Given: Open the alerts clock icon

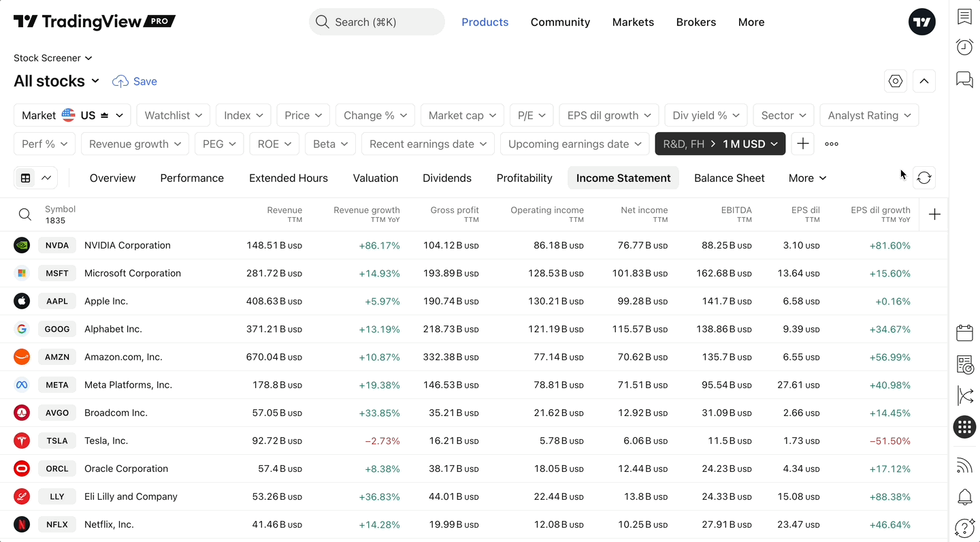Looking at the screenshot, I should click(964, 47).
